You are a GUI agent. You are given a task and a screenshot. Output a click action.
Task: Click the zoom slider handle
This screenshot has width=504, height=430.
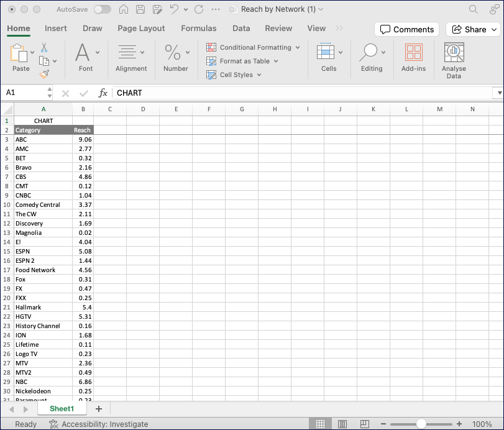(421, 424)
